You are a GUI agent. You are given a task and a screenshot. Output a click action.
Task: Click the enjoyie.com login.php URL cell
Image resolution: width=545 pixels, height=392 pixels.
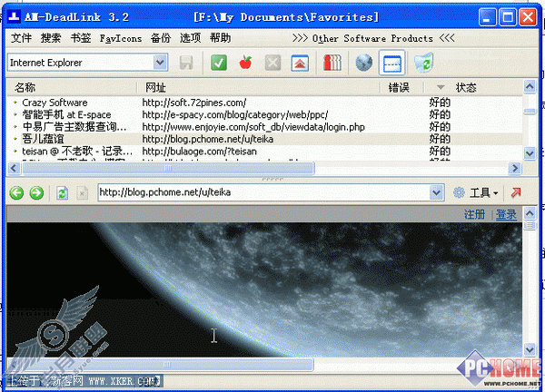tap(253, 127)
